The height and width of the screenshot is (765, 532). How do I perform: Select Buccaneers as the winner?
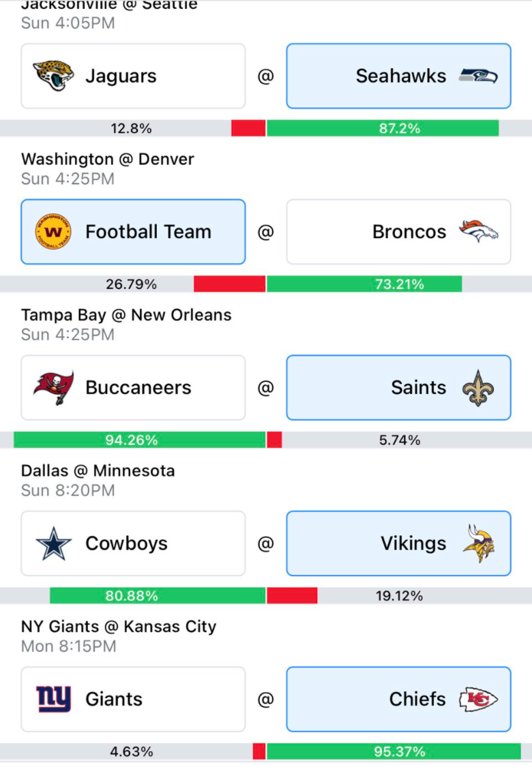click(x=133, y=387)
